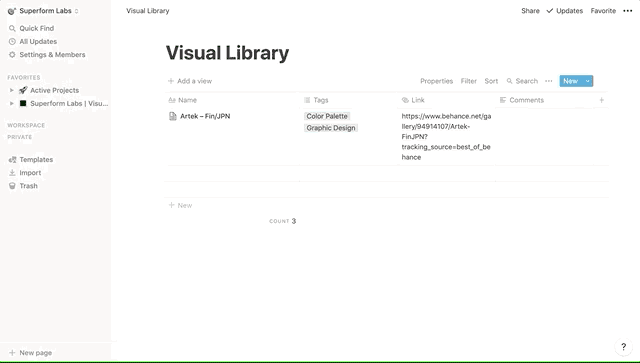Click the Quick Find search icon
Screen dimensions: 640x363
pos(12,28)
